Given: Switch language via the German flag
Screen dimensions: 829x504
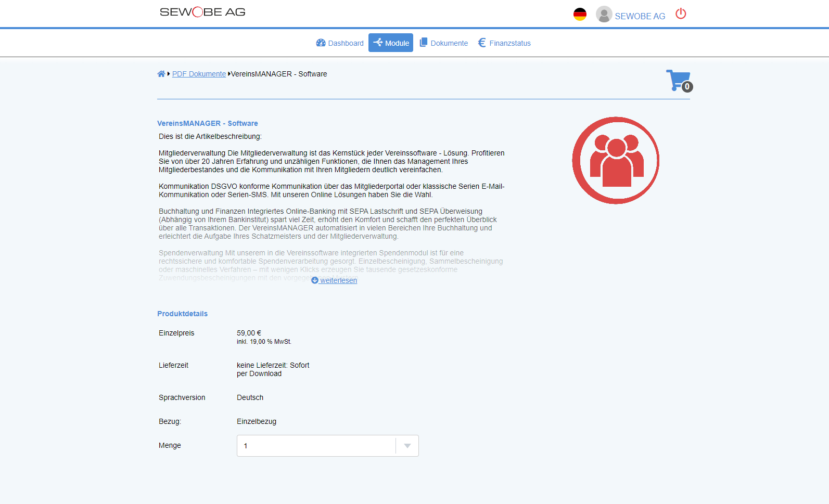Looking at the screenshot, I should click(580, 15).
